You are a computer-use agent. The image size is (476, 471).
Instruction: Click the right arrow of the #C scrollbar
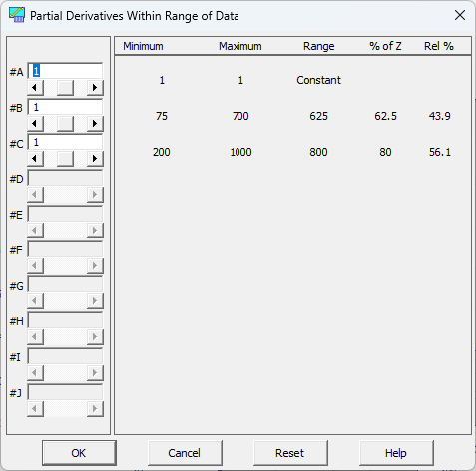click(x=95, y=159)
